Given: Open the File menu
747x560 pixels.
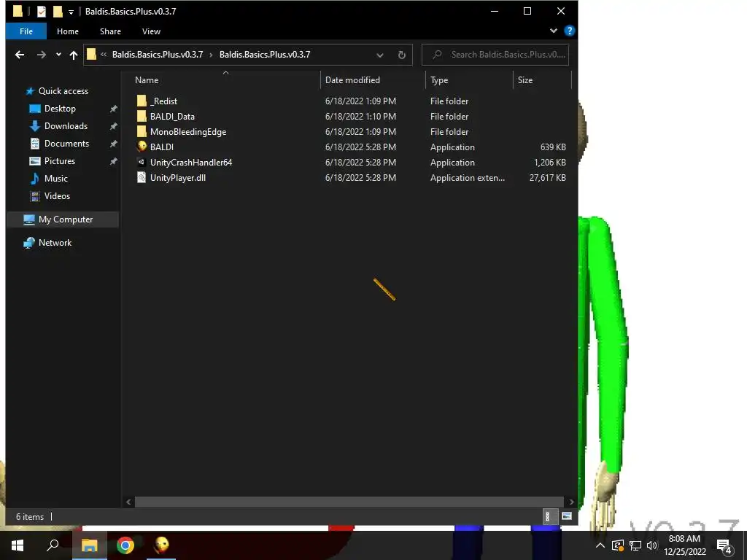Looking at the screenshot, I should pos(26,31).
